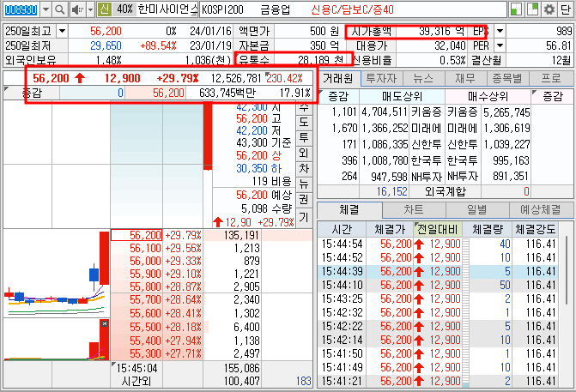Open the 뉴스 tab
Screen dimensions: 576x392
click(x=423, y=78)
